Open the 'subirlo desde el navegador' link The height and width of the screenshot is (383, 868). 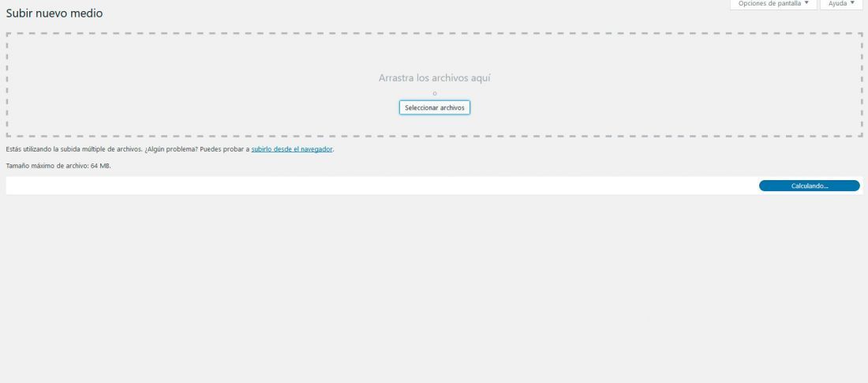[x=292, y=149]
